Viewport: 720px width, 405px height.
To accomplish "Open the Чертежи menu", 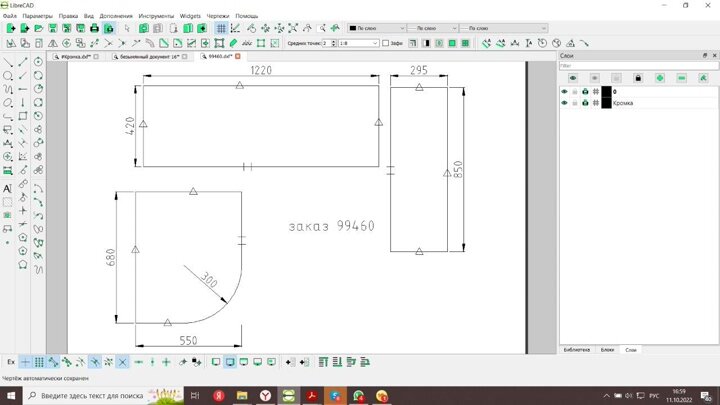I will [218, 16].
